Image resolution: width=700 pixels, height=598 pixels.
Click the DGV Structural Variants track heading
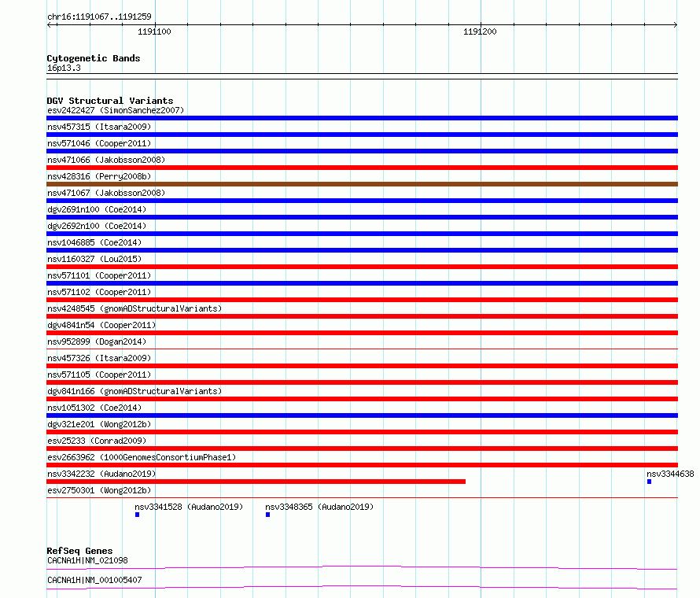pyautogui.click(x=110, y=101)
